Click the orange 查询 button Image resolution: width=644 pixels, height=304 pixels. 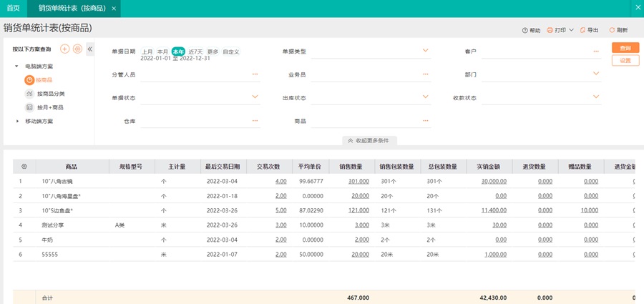coord(625,48)
